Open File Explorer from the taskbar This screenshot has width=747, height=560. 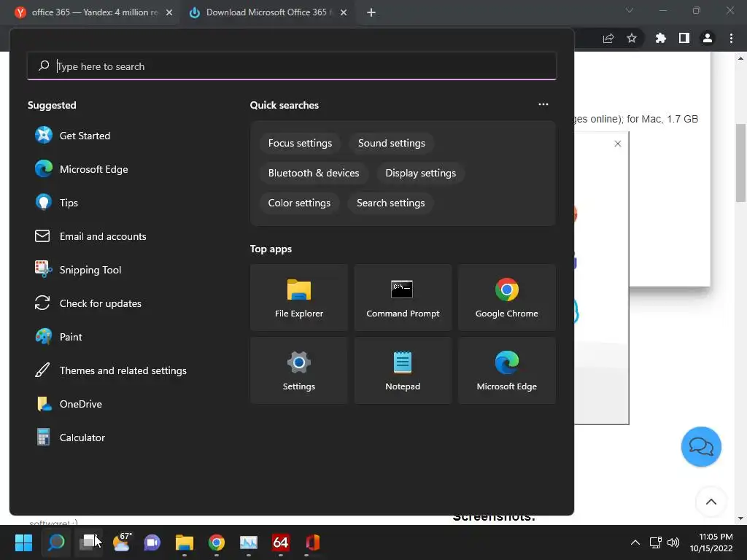tap(185, 542)
